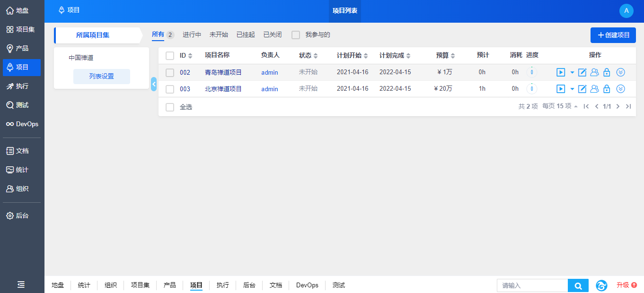Expand more actions for project 002 row
Image resolution: width=644 pixels, height=293 pixels.
pos(621,72)
